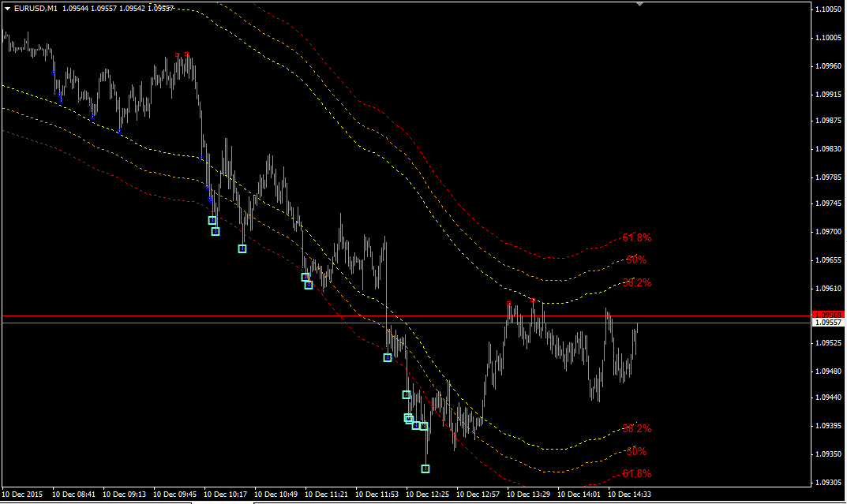847x504 pixels.
Task: Click the 10 Dec 12:25 time label
Action: [x=427, y=495]
